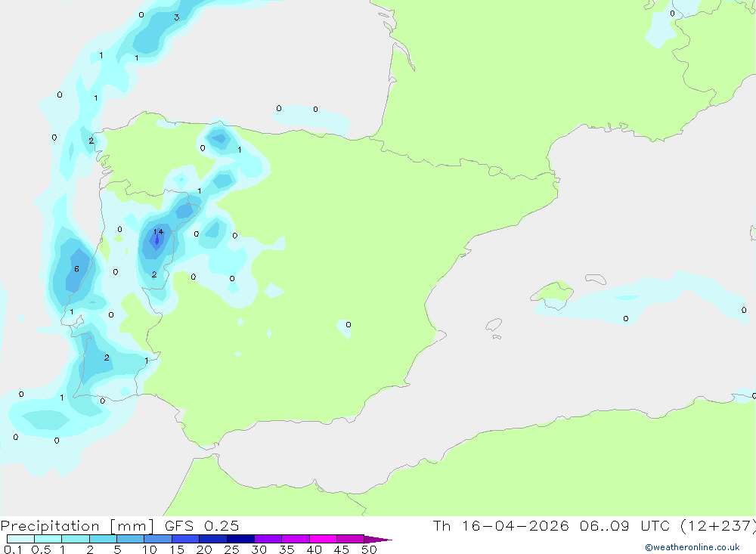Select the 35–40 mm purple legend swatch
756x554 pixels.
[x=296, y=539]
